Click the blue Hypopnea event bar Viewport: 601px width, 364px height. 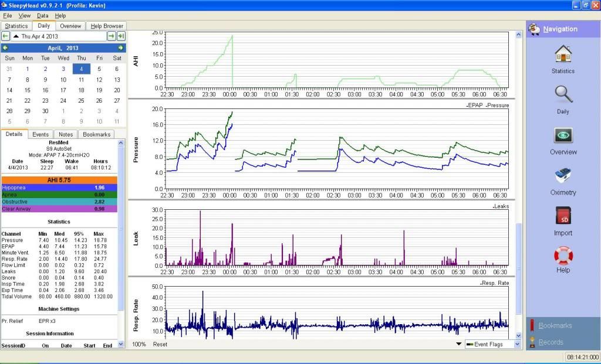coord(59,188)
